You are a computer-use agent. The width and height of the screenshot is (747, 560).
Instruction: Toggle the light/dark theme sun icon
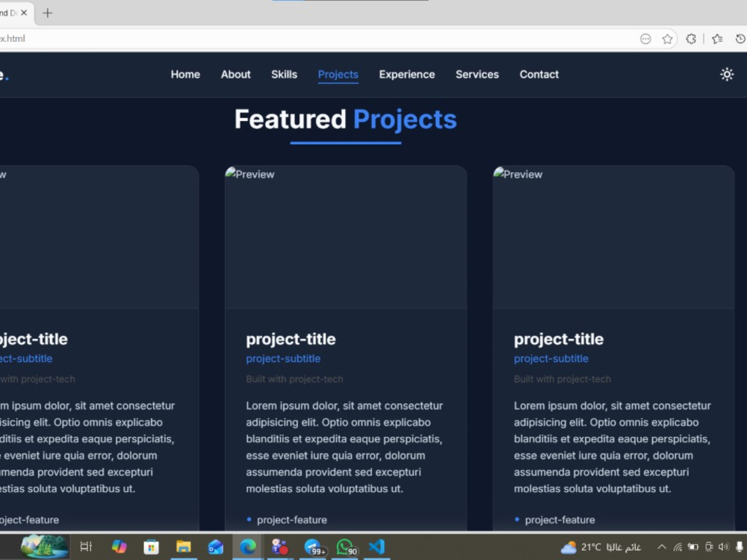pyautogui.click(x=727, y=74)
